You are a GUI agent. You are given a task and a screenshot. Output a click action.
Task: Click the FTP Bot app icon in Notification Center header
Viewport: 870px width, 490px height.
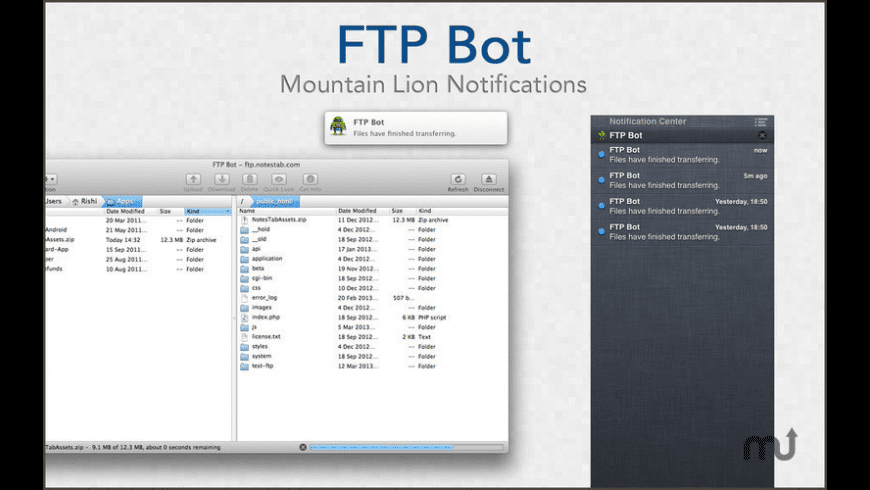601,135
